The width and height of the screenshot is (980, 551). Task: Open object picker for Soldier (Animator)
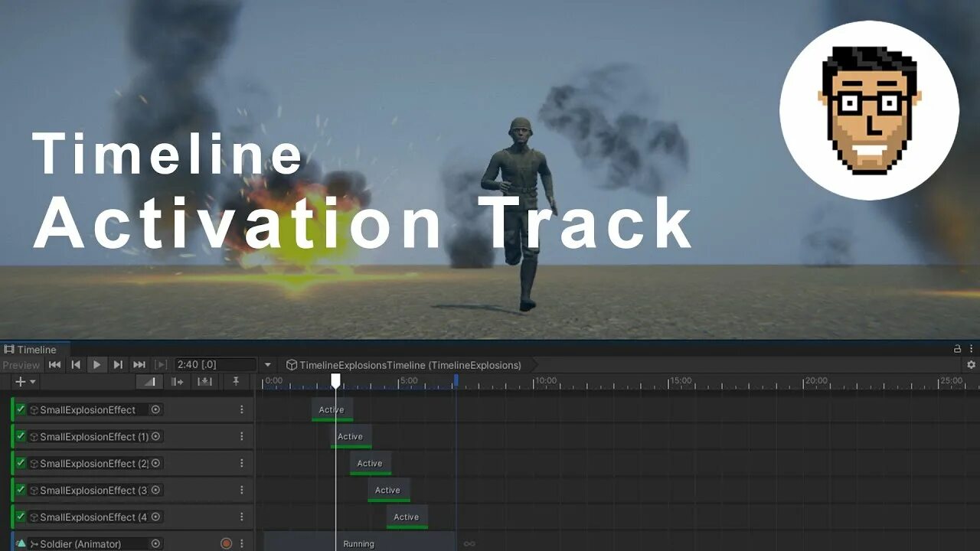155,543
